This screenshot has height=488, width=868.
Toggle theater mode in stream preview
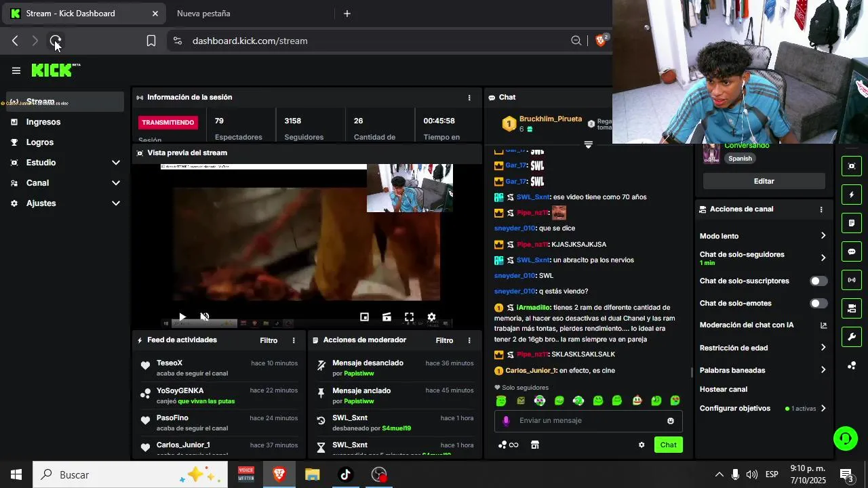pos(387,317)
